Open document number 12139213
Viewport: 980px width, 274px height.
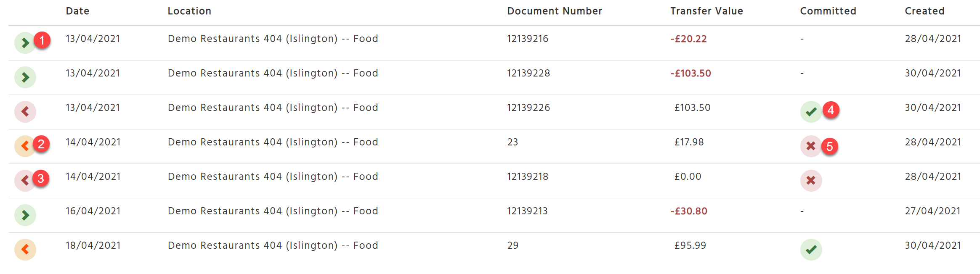pos(527,211)
